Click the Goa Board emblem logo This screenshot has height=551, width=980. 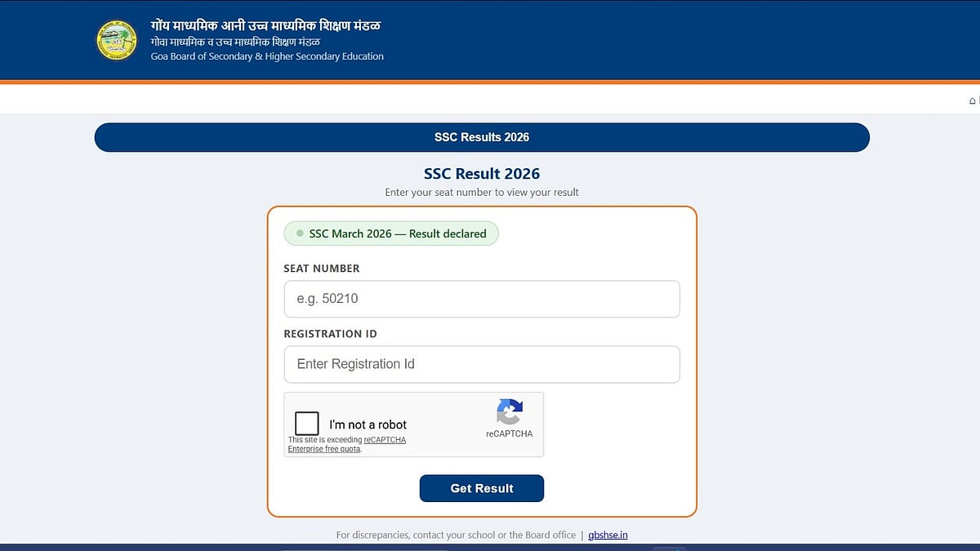[117, 40]
